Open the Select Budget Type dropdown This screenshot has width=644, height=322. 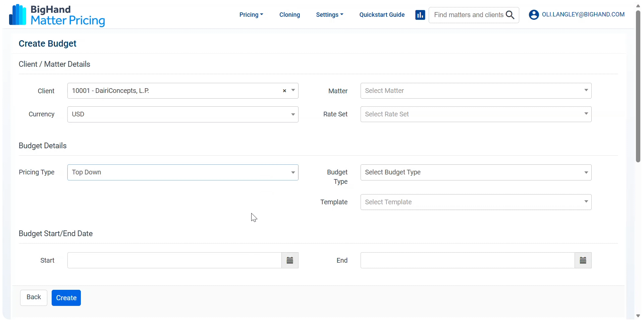click(476, 172)
